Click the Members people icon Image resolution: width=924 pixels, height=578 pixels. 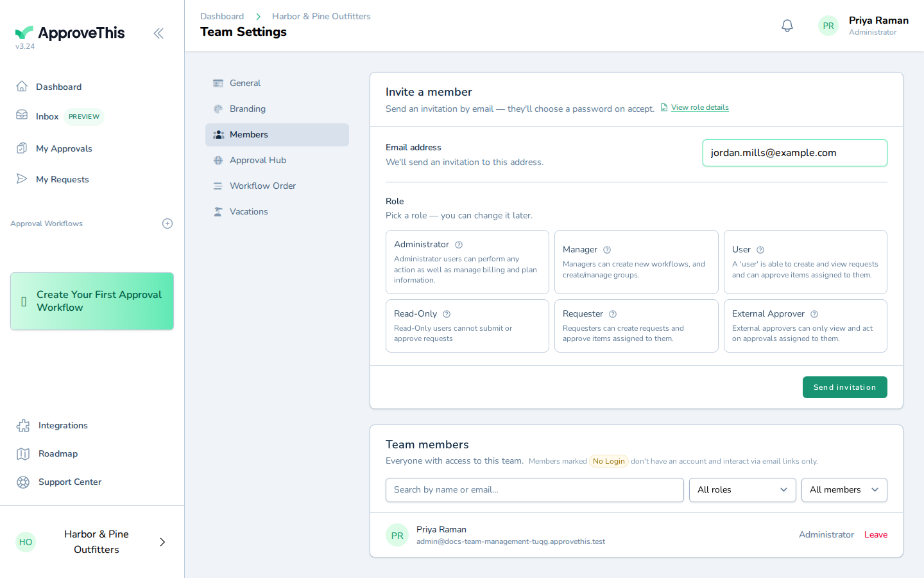(x=218, y=134)
